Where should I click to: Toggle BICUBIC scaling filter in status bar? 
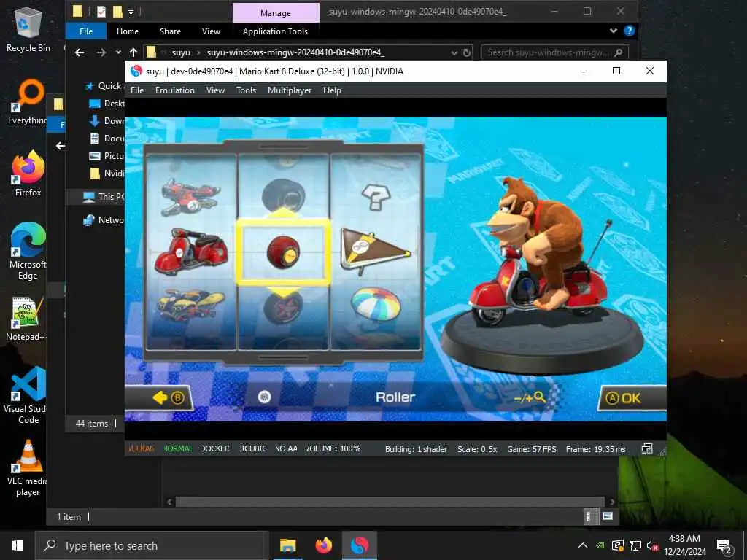tap(252, 448)
